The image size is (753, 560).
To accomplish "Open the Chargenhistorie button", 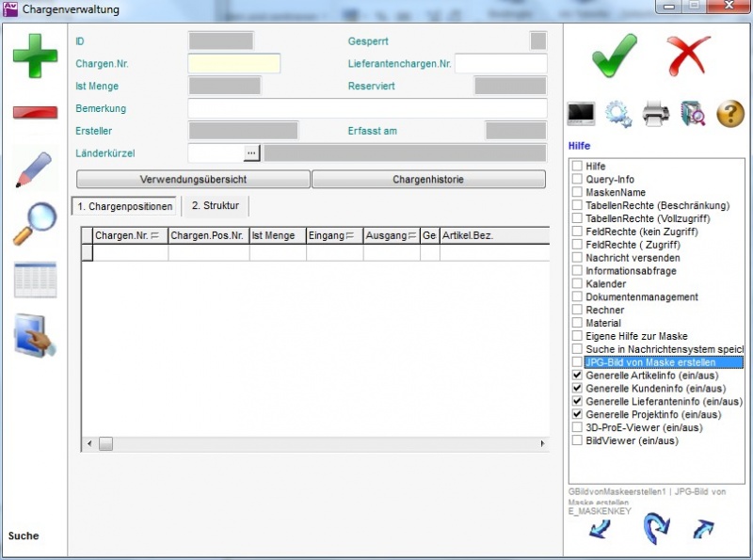I will (x=428, y=179).
